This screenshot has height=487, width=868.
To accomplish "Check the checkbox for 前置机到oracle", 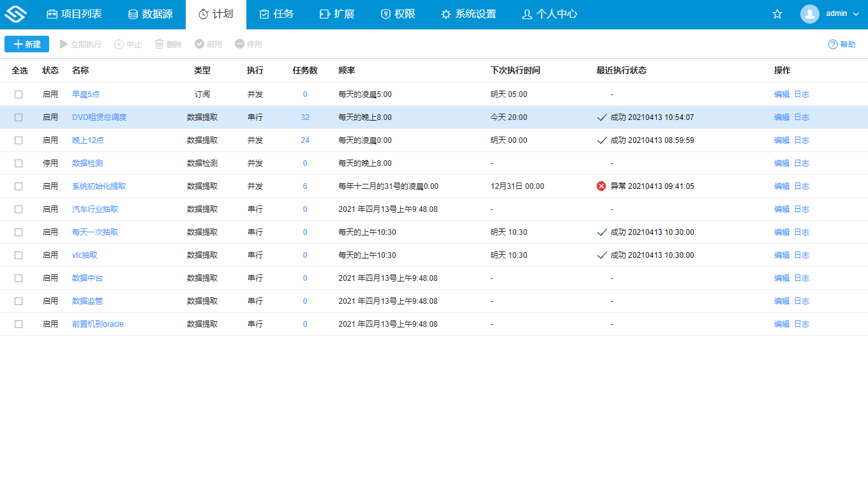I will 19,324.
